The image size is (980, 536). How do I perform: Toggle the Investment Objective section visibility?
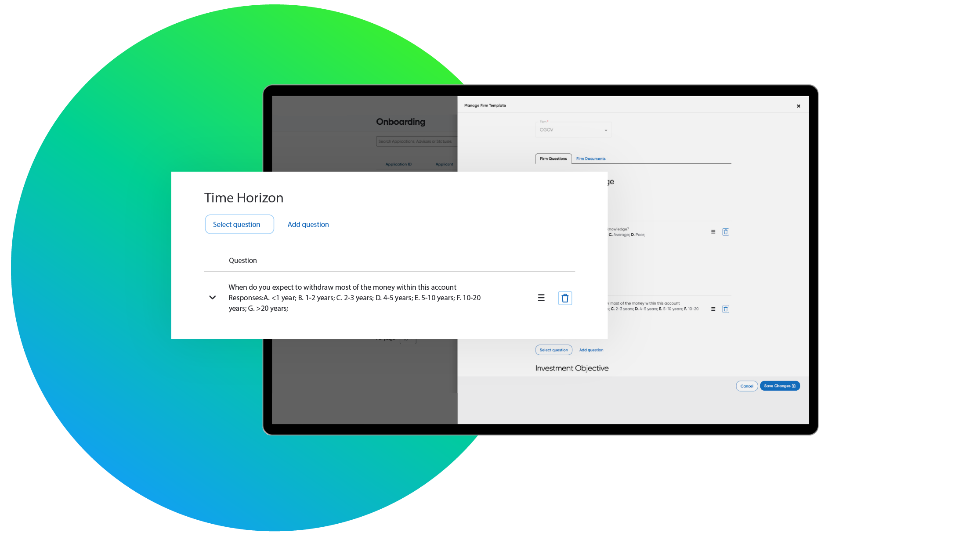coord(571,368)
